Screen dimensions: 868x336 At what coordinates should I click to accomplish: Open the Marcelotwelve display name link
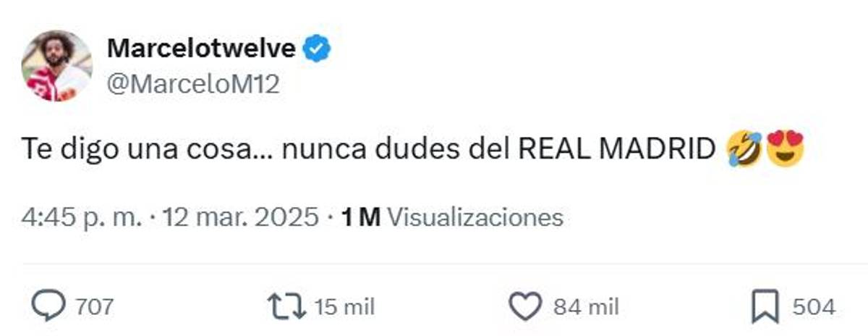click(x=201, y=49)
